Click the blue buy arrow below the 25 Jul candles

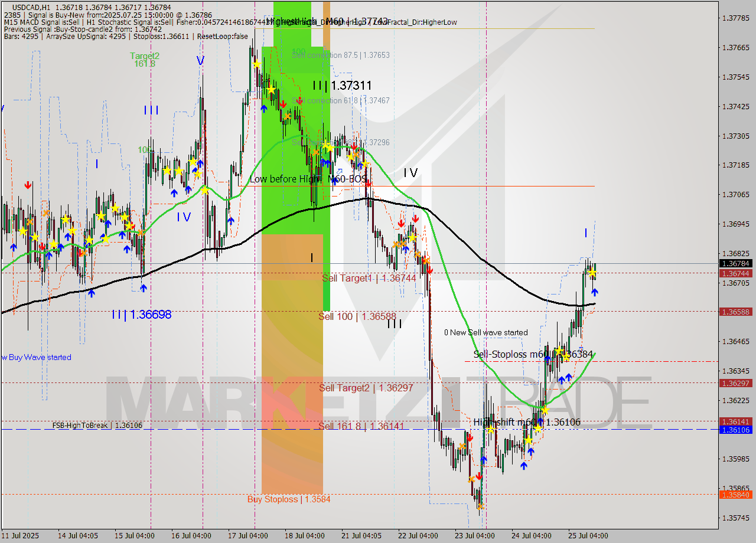(x=595, y=292)
